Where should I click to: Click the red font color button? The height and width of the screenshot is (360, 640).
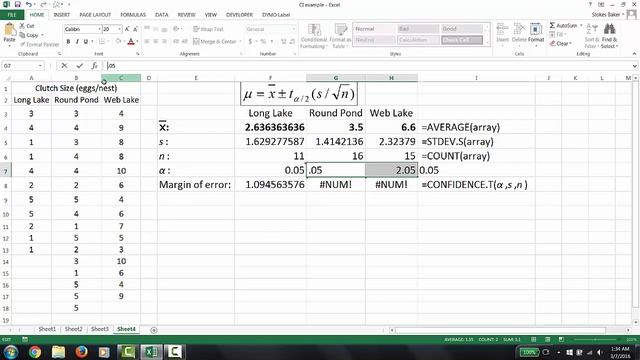(x=131, y=42)
